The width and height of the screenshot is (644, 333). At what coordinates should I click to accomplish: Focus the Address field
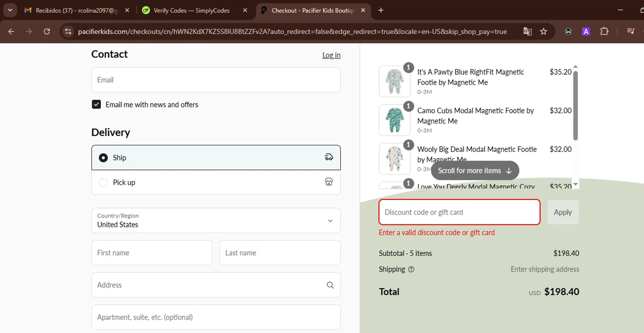click(x=216, y=285)
